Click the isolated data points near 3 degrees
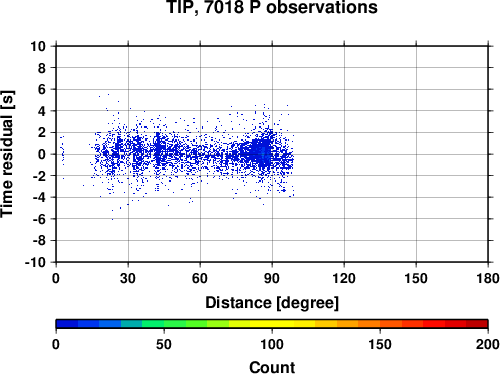The width and height of the screenshot is (500, 374). pos(62,154)
